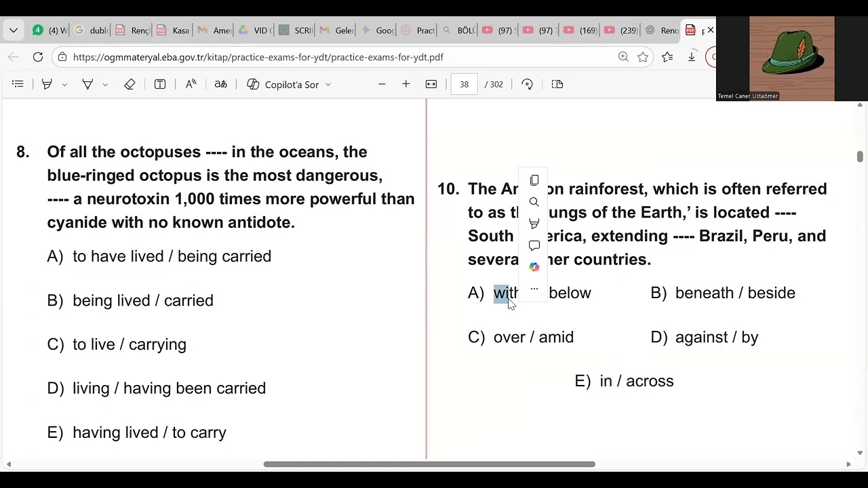Image resolution: width=868 pixels, height=488 pixels.
Task: Switch to the Google 'dubl' tab
Action: [90, 30]
